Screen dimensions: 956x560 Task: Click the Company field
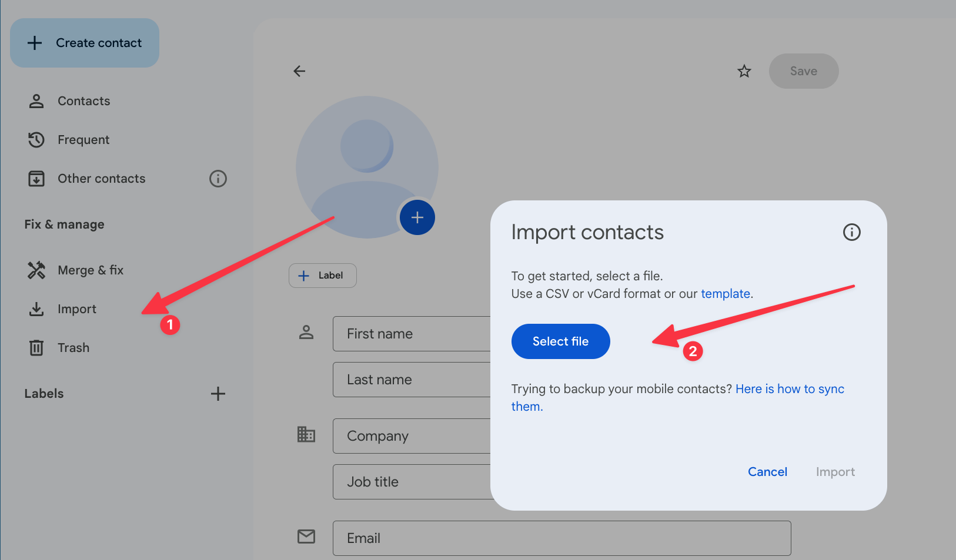(x=412, y=436)
